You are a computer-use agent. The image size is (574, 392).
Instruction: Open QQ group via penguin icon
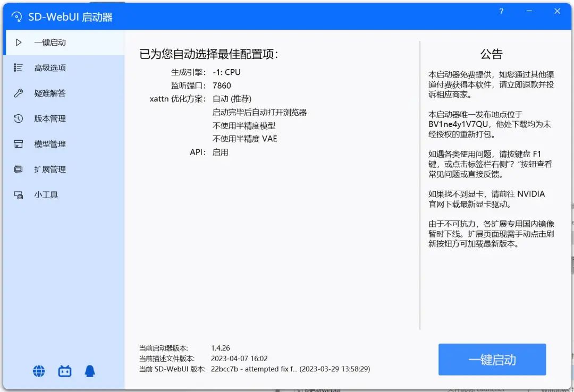pos(89,371)
